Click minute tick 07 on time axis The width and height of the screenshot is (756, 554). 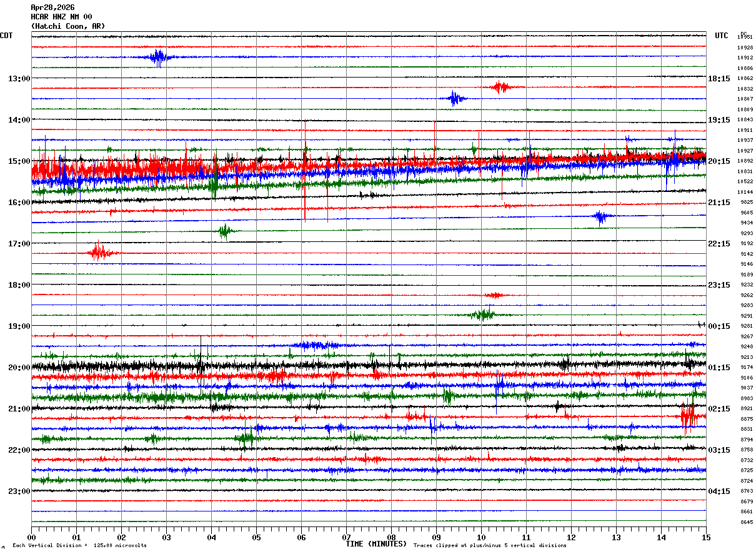[346, 537]
